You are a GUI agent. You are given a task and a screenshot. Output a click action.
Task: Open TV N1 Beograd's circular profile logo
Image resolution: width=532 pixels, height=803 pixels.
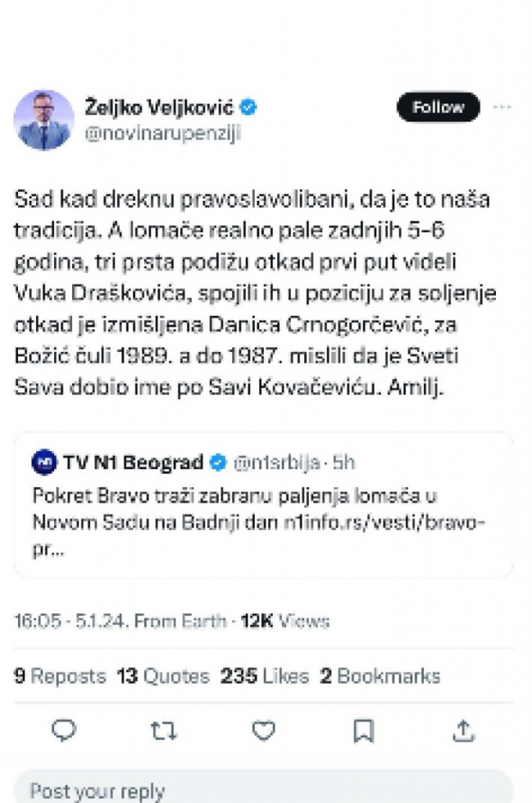pos(45,462)
